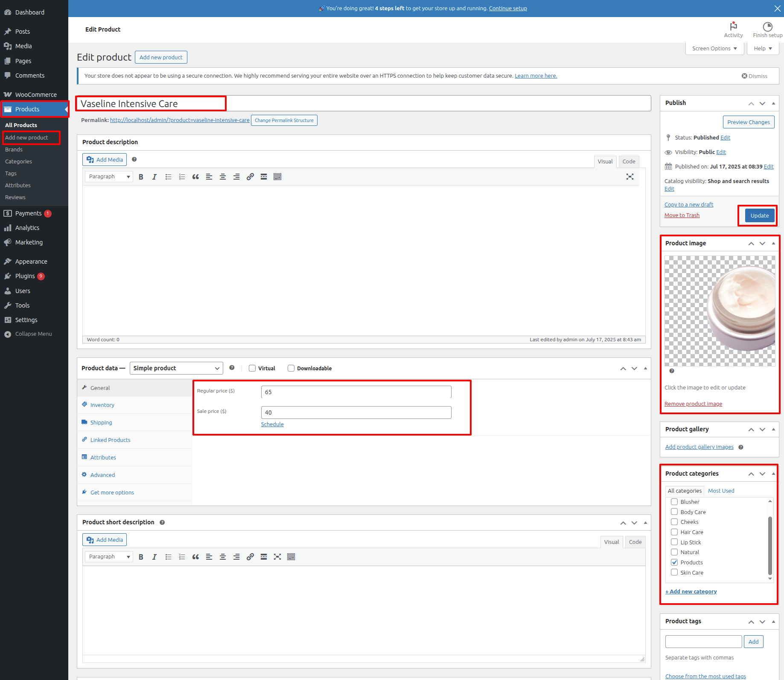Insert bulleted list in short description toolbar
The image size is (784, 680).
coord(168,557)
